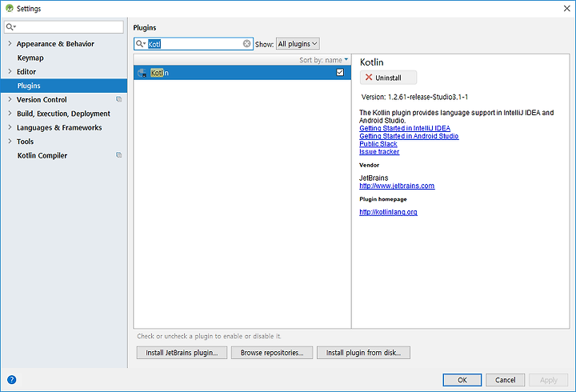This screenshot has height=392, width=576.
Task: Click the settings search magnifier icon
Action: coord(10,27)
